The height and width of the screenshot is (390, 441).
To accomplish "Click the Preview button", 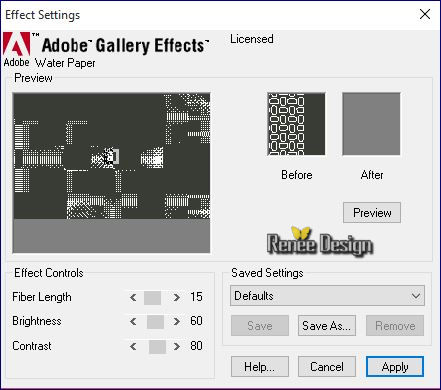I will pyautogui.click(x=372, y=212).
